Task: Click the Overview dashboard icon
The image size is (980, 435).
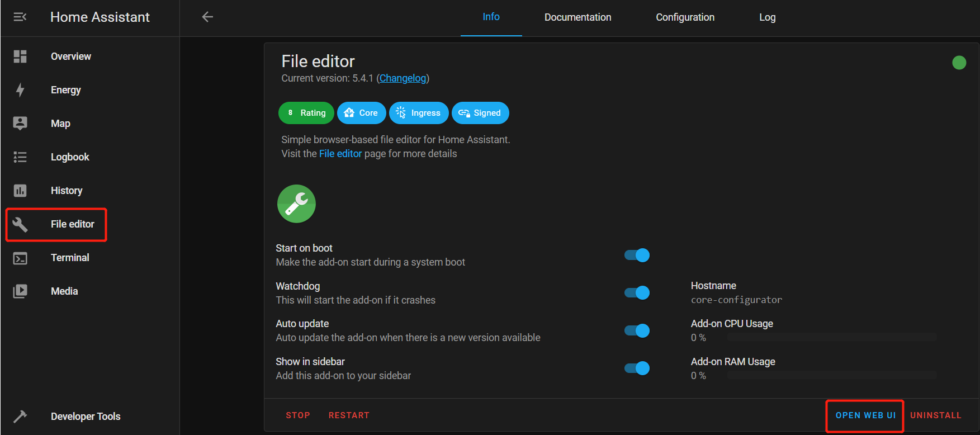Action: click(20, 56)
